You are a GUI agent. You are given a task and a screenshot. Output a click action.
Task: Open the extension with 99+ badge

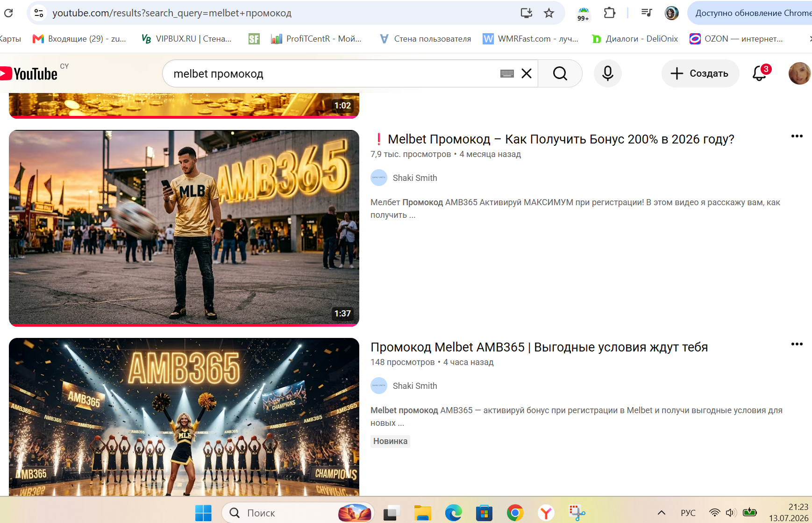[x=584, y=14]
